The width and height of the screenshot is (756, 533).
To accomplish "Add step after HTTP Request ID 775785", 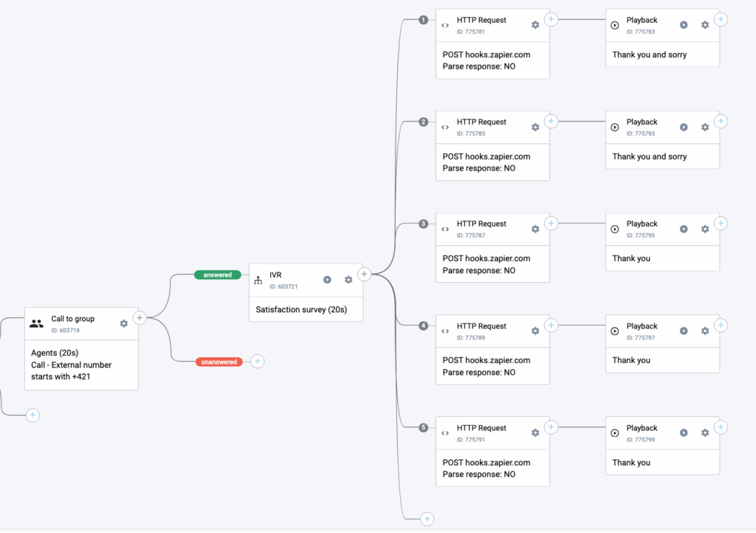I will [551, 121].
